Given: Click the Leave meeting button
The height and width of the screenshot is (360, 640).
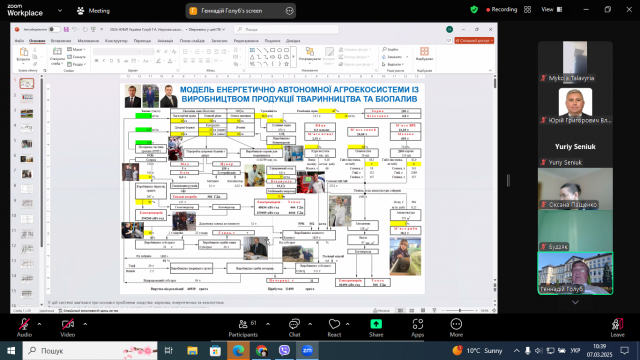Looking at the screenshot, I should point(618,328).
